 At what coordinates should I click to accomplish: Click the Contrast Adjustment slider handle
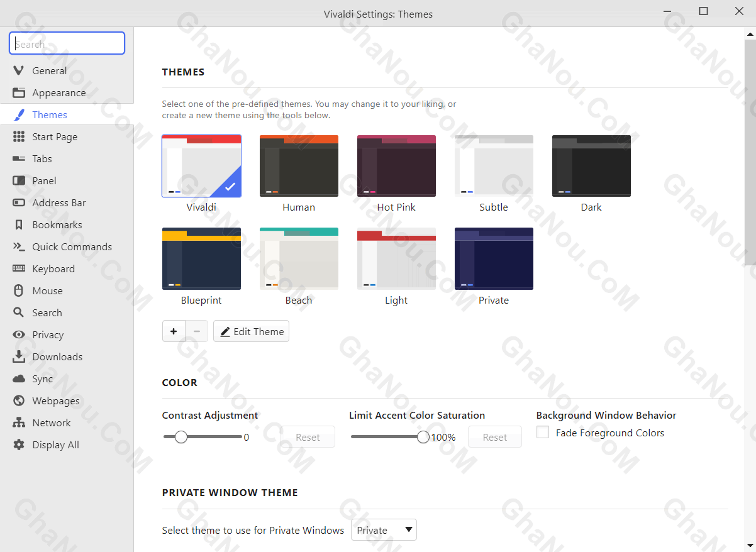pyautogui.click(x=181, y=437)
